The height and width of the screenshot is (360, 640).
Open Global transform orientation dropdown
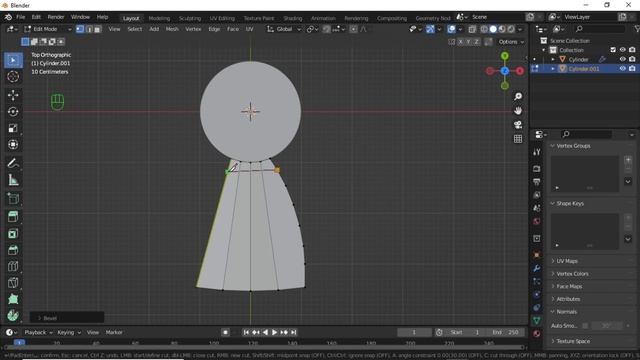click(284, 29)
